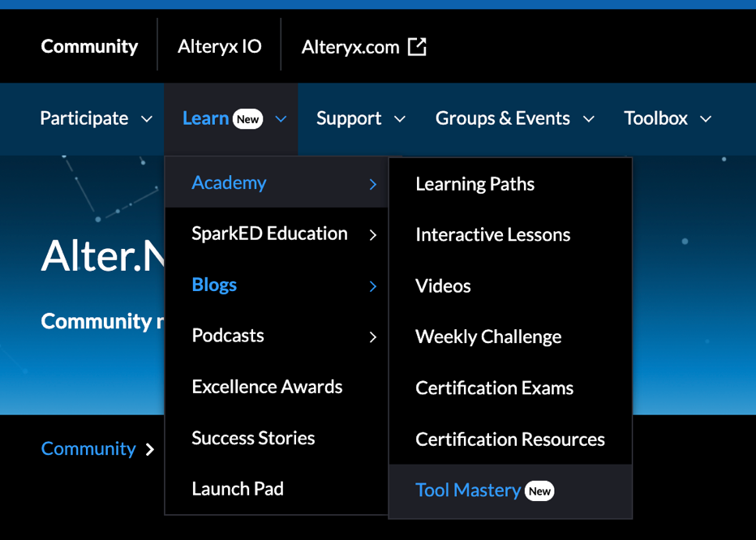Select Learning Paths
Screen dimensions: 756x540
pos(475,184)
